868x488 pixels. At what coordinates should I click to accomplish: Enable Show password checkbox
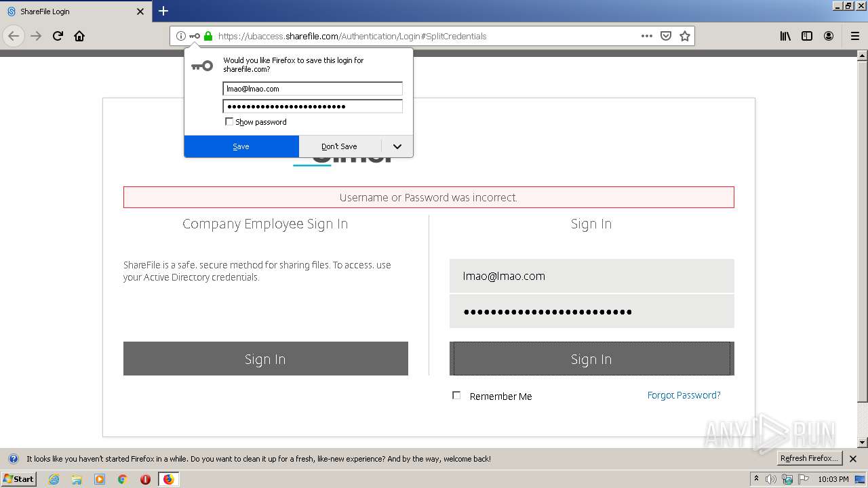229,122
